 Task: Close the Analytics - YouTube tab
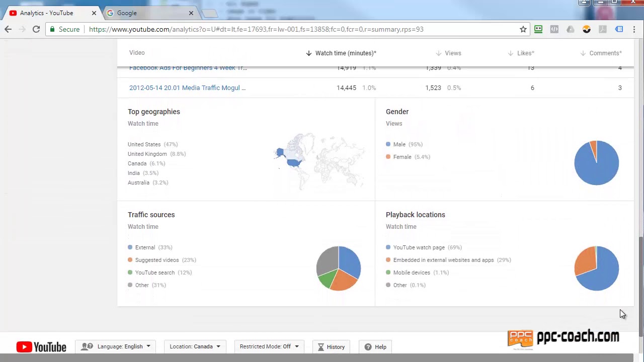94,13
